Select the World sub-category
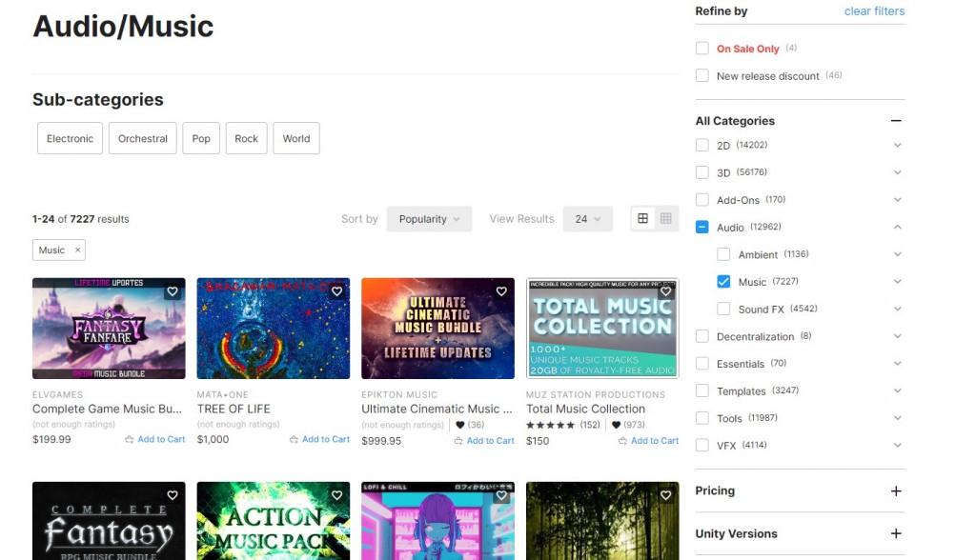Viewport: 976px width, 560px height. 296,138
